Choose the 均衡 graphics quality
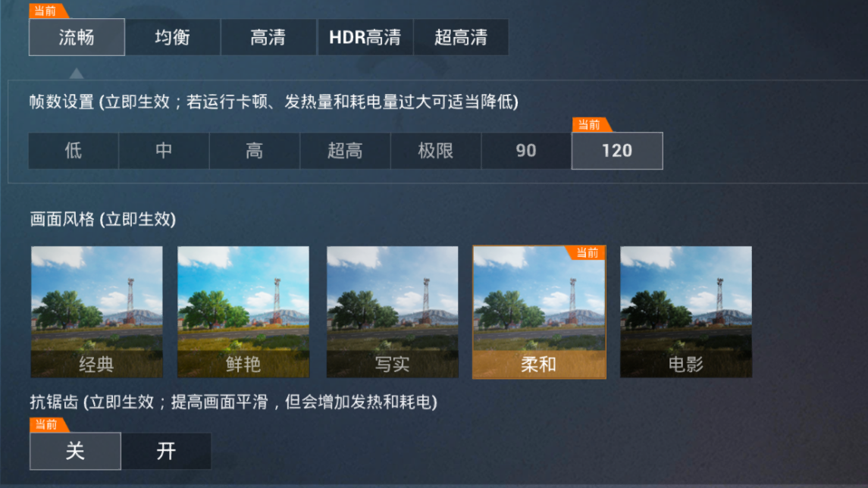The height and width of the screenshot is (488, 868). pos(173,37)
